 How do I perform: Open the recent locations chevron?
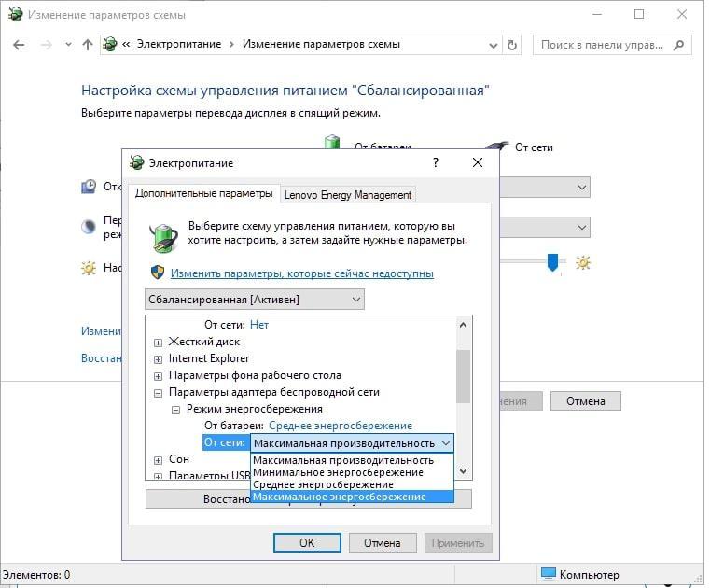pyautogui.click(x=68, y=45)
